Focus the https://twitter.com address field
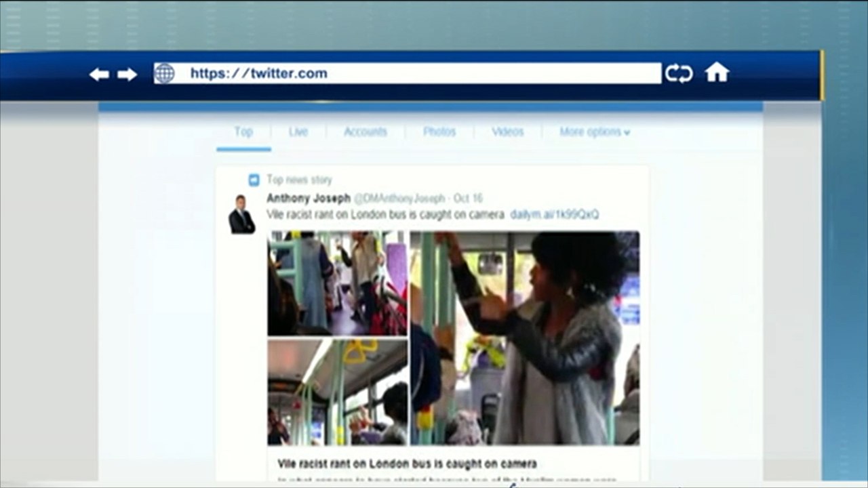 pyautogui.click(x=408, y=73)
